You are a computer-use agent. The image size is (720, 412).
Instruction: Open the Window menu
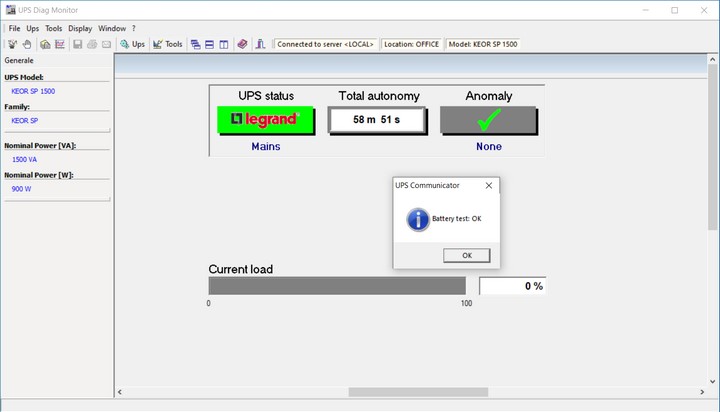112,28
